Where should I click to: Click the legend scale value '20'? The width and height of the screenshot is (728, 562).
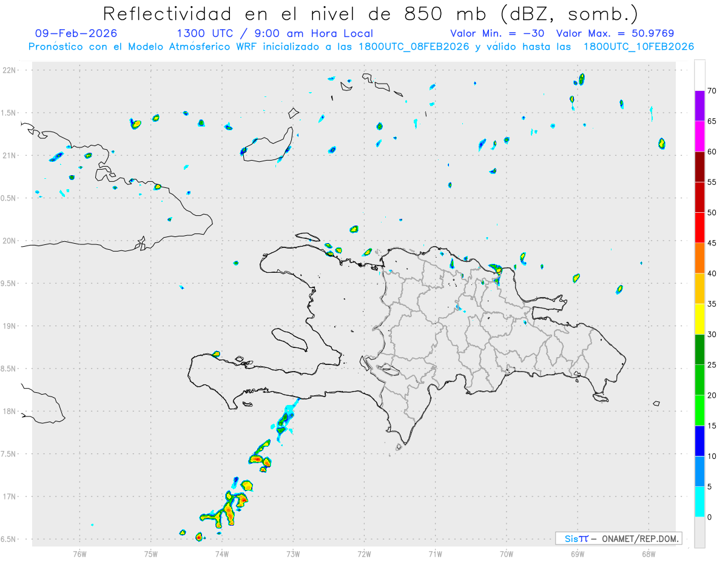tap(712, 395)
